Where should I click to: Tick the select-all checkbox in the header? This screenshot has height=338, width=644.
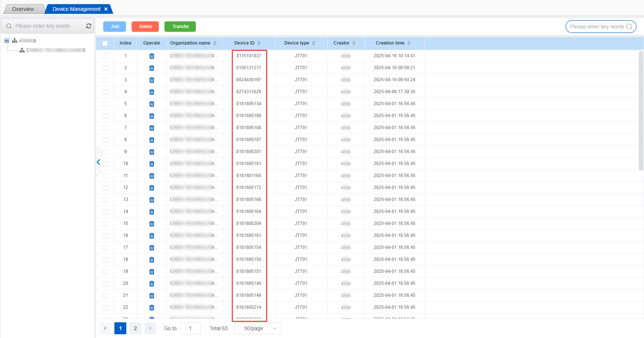pos(105,43)
